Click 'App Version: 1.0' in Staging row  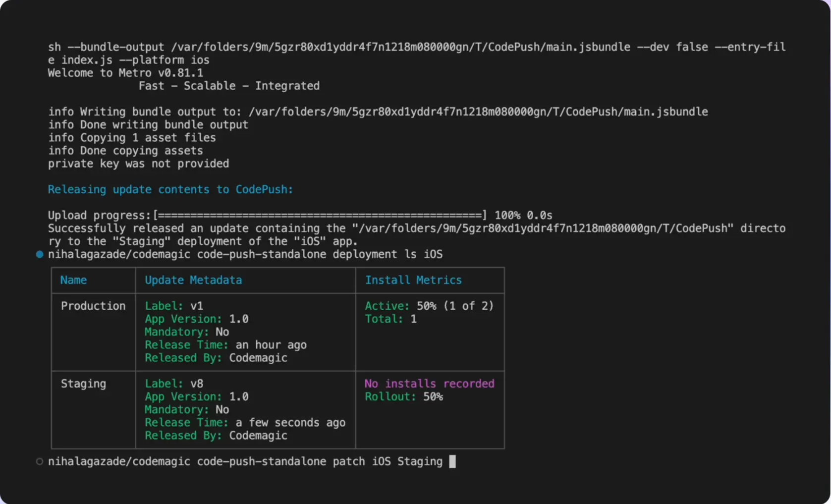coord(197,396)
